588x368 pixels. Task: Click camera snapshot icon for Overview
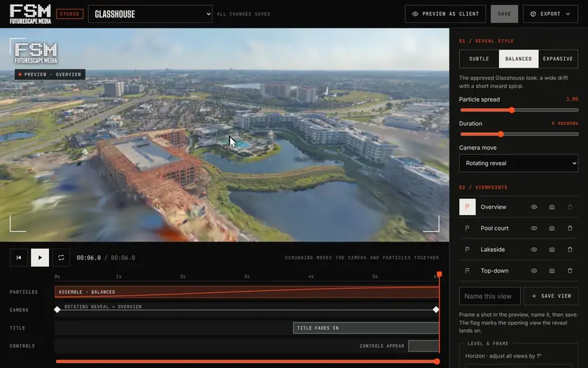coord(552,207)
